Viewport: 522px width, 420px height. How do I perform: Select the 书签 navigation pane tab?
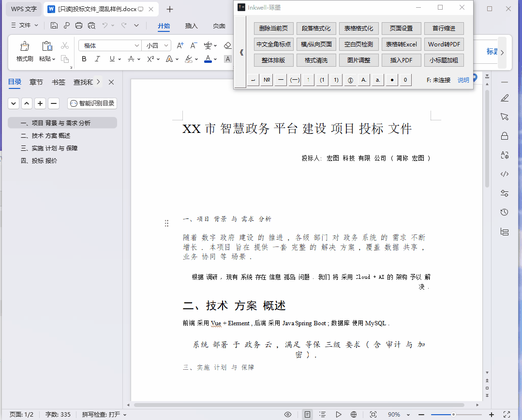coord(58,82)
